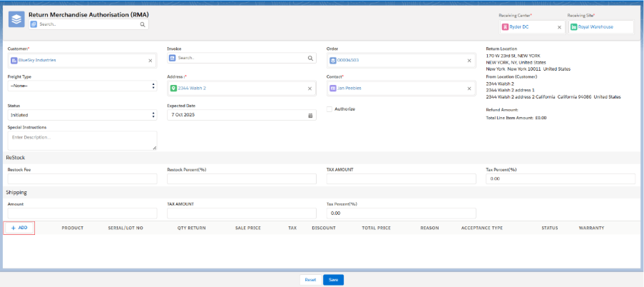Clear the Ian Peebles contact
The height and width of the screenshot is (287, 644).
click(x=469, y=89)
